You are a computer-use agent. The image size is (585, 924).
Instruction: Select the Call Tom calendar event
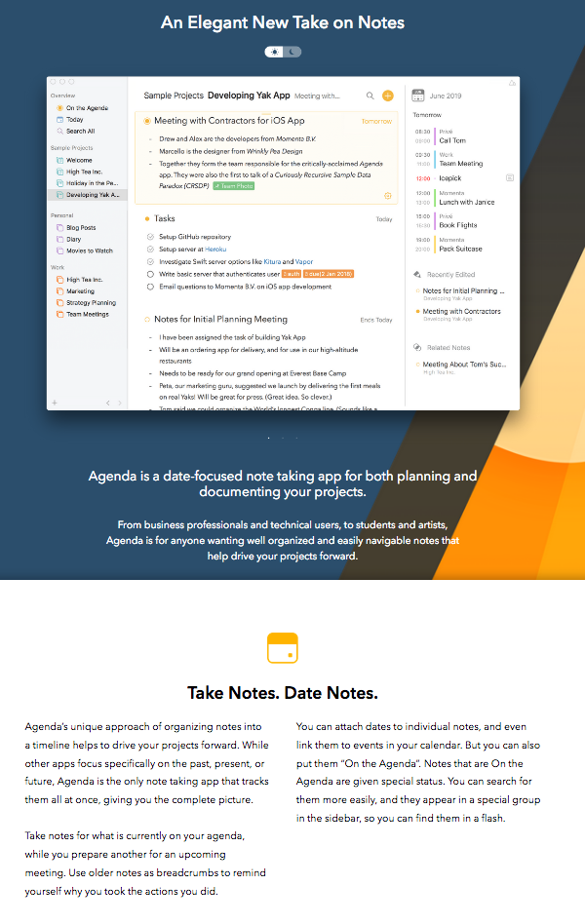[x=452, y=140]
